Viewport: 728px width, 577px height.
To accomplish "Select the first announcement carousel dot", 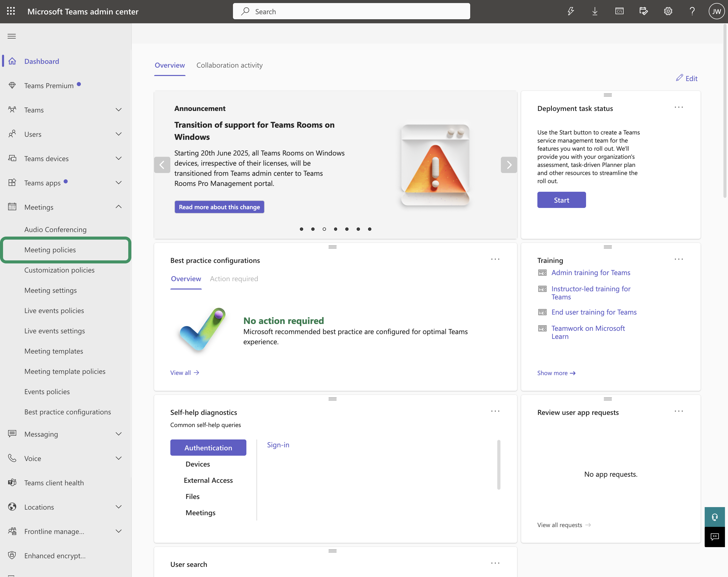I will [302, 229].
